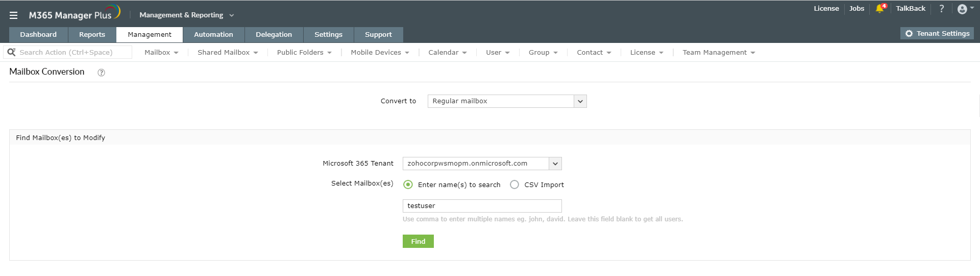Select the CSV Import radio option
This screenshot has height=276, width=980.
(514, 185)
